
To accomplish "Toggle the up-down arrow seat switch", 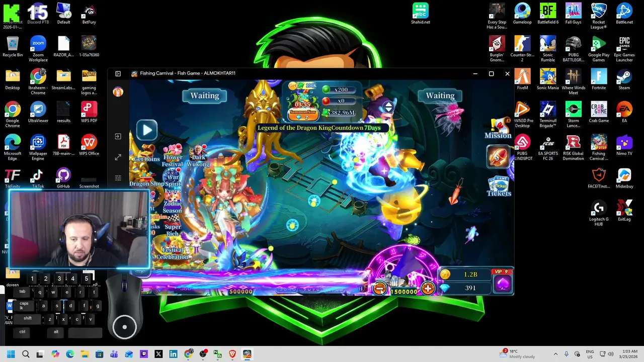I will click(388, 107).
